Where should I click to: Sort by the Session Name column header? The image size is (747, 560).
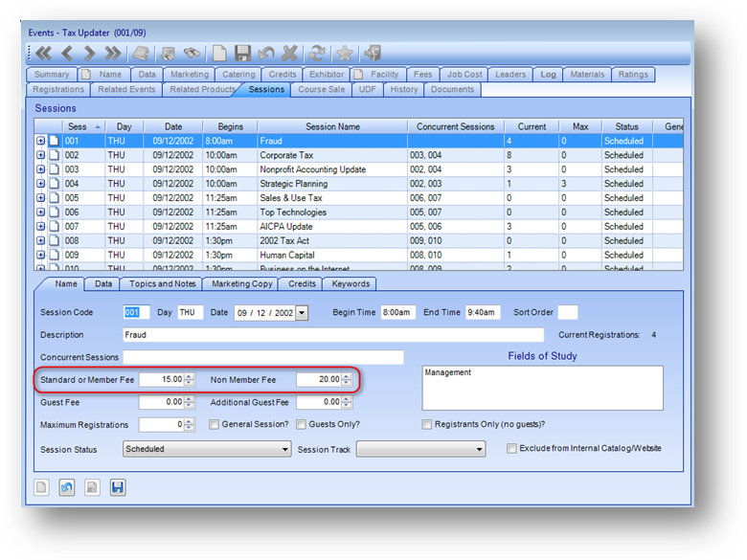click(x=332, y=126)
